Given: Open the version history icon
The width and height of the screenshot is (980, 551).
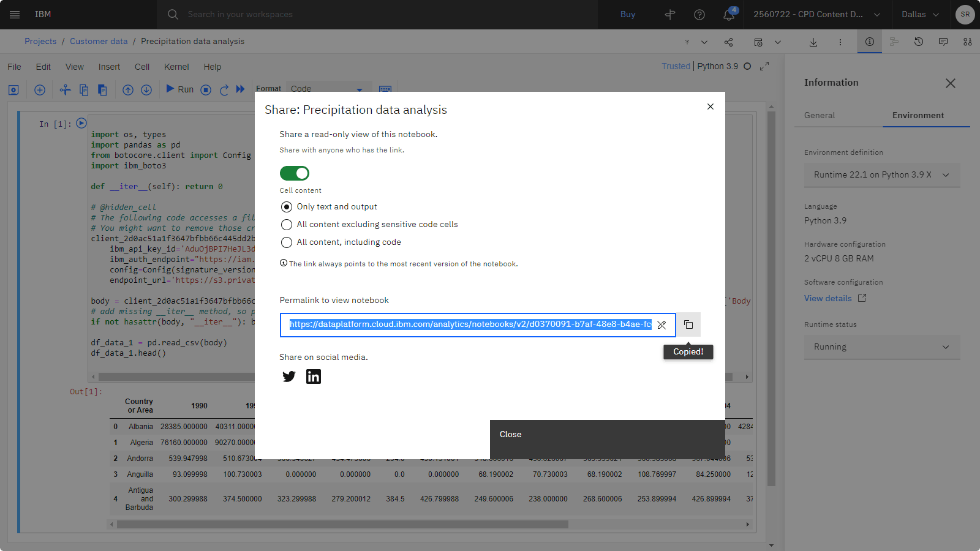Looking at the screenshot, I should [919, 42].
